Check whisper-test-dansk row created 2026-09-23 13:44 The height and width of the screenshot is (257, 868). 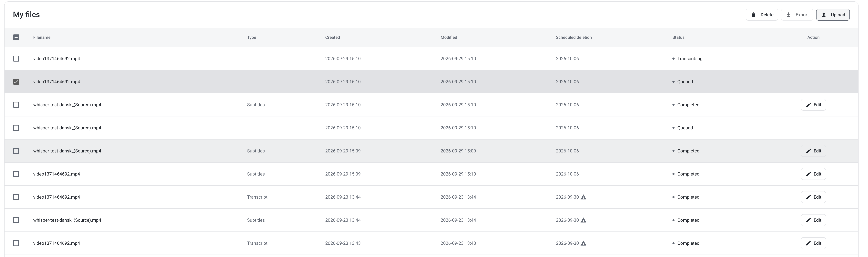click(16, 220)
